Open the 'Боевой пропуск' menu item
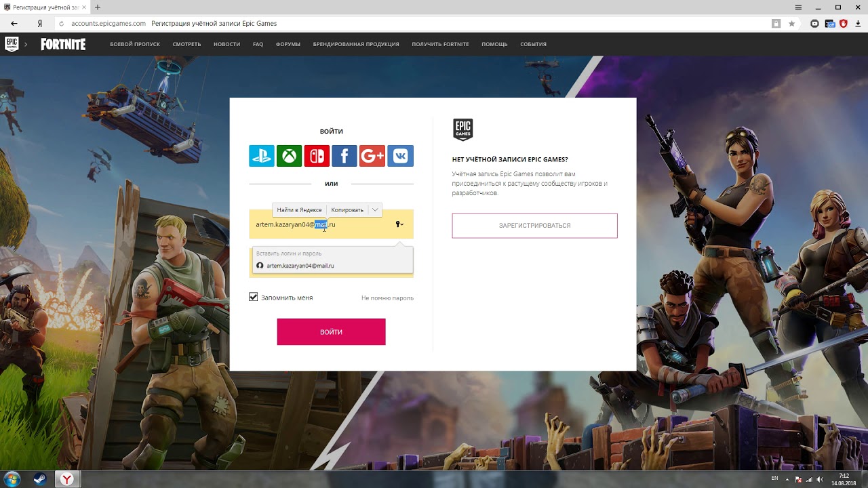Screen dimensions: 868x488 pyautogui.click(x=135, y=44)
